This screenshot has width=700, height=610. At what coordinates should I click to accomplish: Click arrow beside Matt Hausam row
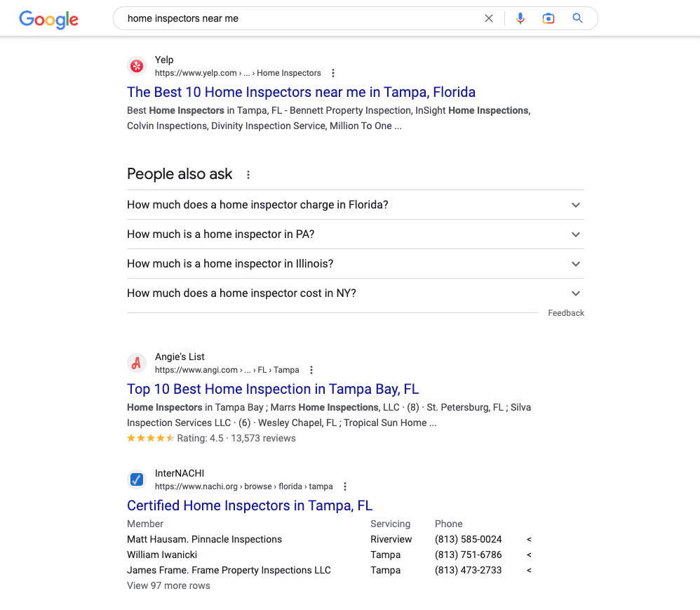click(529, 539)
